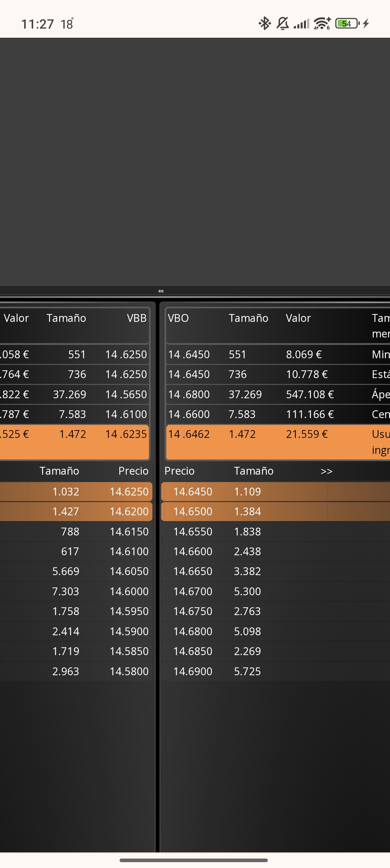Click the Valor header in VBO table

(x=298, y=318)
